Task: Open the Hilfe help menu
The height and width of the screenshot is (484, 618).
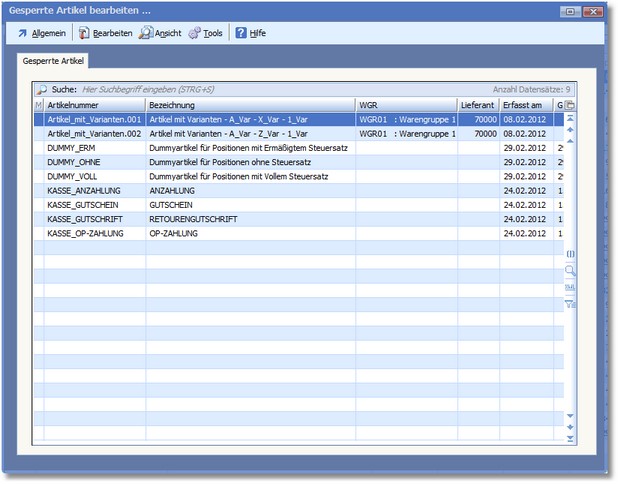Action: 250,33
